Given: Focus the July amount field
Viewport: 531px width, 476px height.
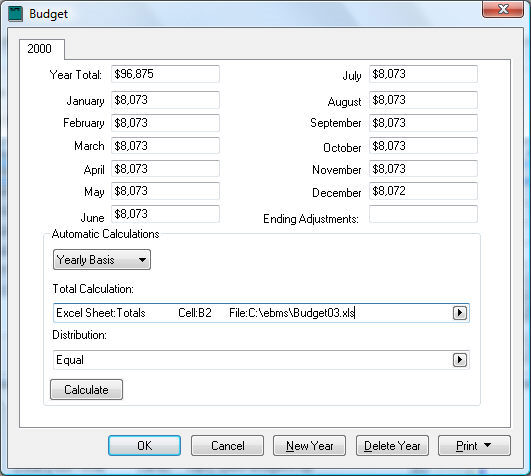Looking at the screenshot, I should [x=423, y=74].
